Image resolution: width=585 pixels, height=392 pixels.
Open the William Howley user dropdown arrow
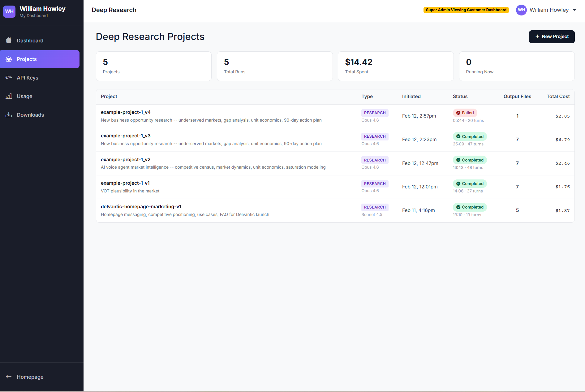(x=574, y=10)
